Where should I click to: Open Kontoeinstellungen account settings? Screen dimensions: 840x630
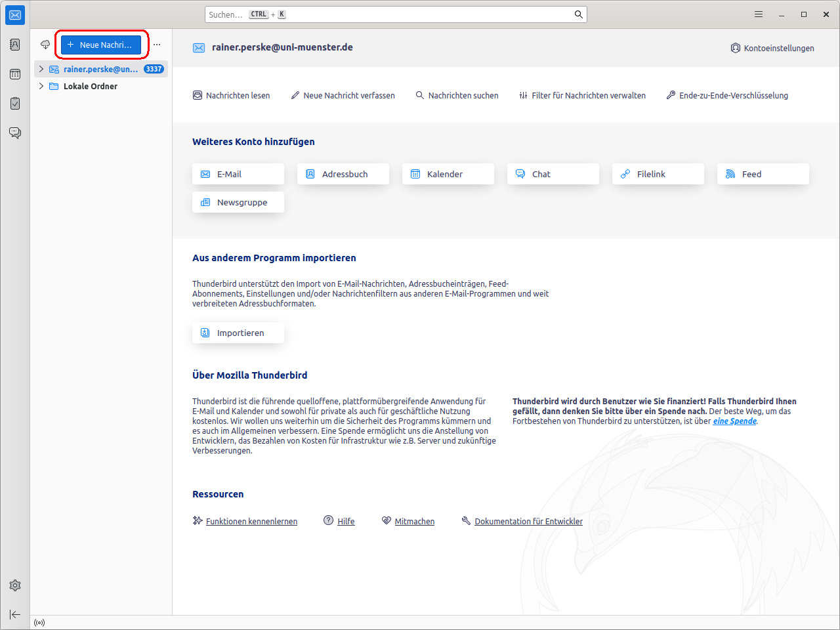point(772,48)
